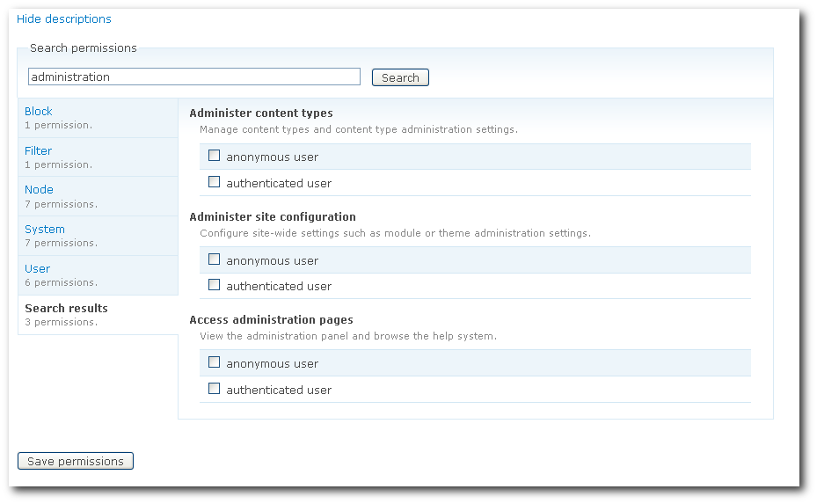817x504 pixels.
Task: Check anonymous user for Access administration pages
Action: 214,362
